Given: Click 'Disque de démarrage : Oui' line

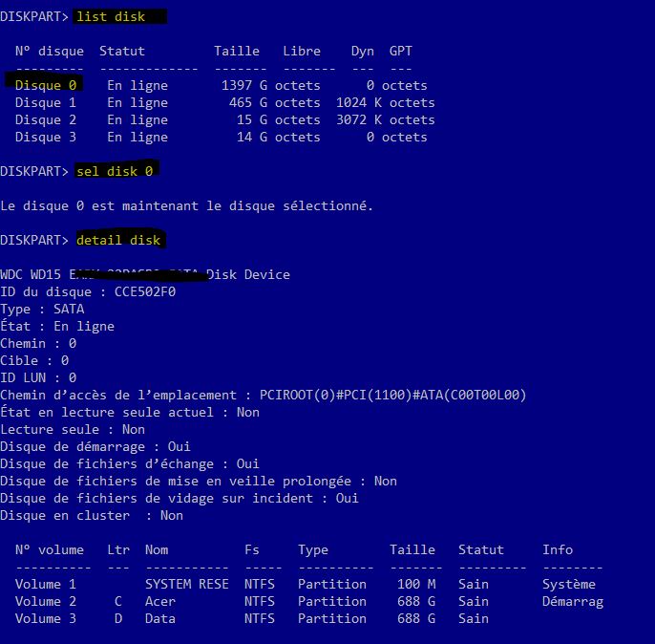Looking at the screenshot, I should tap(95, 447).
